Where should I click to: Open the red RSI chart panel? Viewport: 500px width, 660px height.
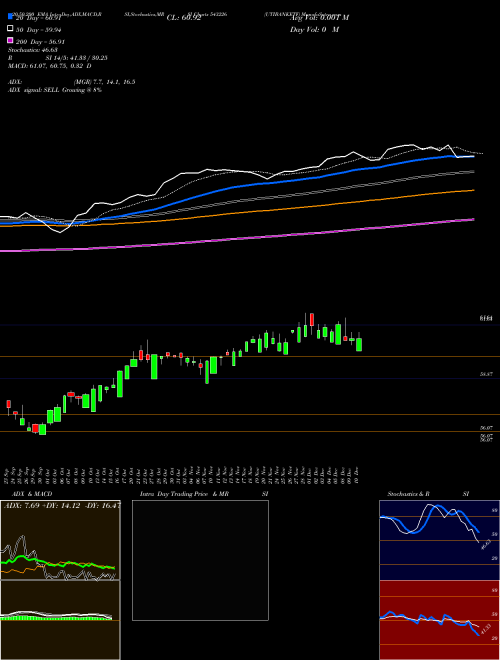point(439,620)
